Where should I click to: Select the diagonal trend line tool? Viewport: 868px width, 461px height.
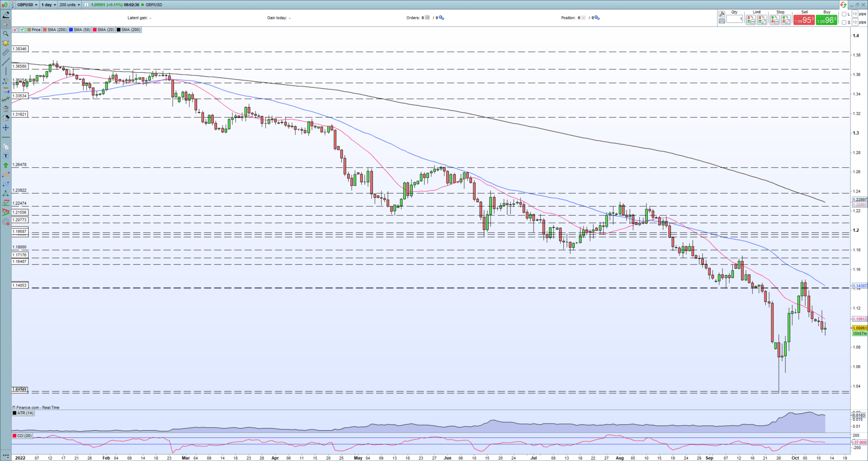coord(6,62)
